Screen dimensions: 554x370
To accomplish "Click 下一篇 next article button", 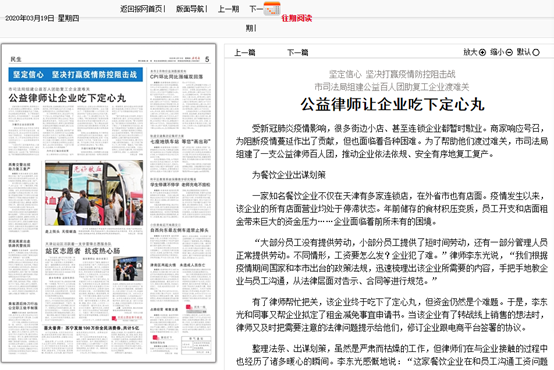I will (x=297, y=53).
